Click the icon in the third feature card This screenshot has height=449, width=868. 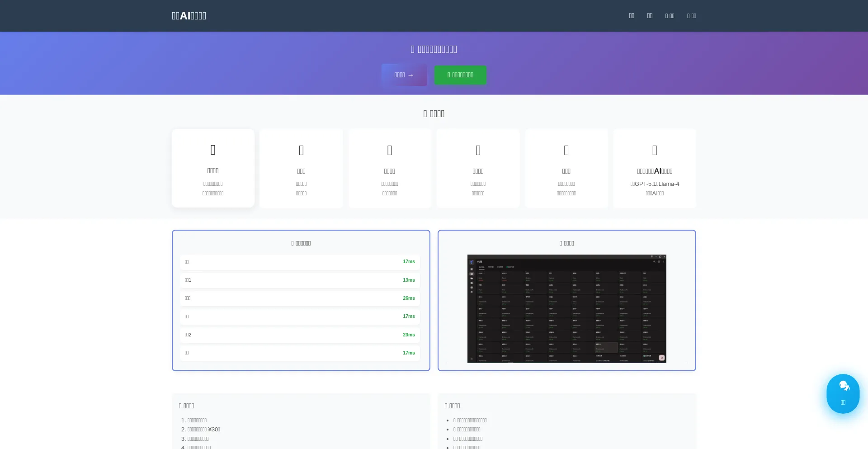pos(390,150)
